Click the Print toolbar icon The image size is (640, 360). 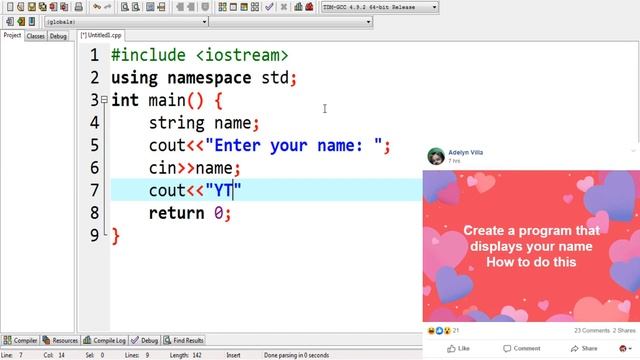click(x=78, y=7)
